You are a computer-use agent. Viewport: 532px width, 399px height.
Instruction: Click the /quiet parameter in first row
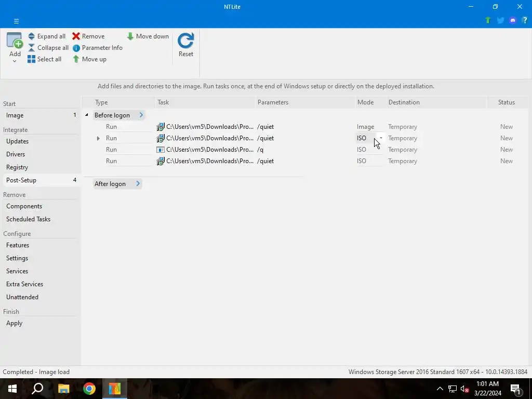tap(265, 127)
